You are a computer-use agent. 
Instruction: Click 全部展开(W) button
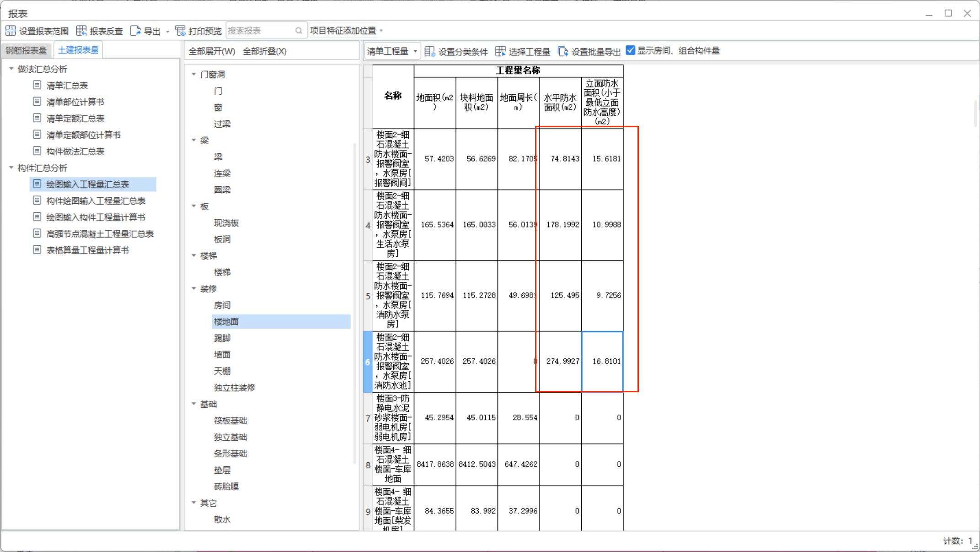(x=212, y=51)
